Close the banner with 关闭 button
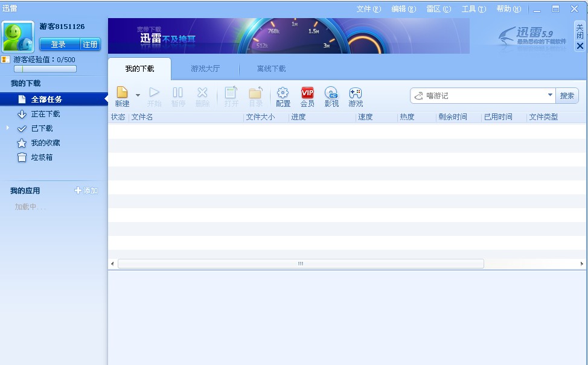This screenshot has height=365, width=588. pyautogui.click(x=580, y=36)
